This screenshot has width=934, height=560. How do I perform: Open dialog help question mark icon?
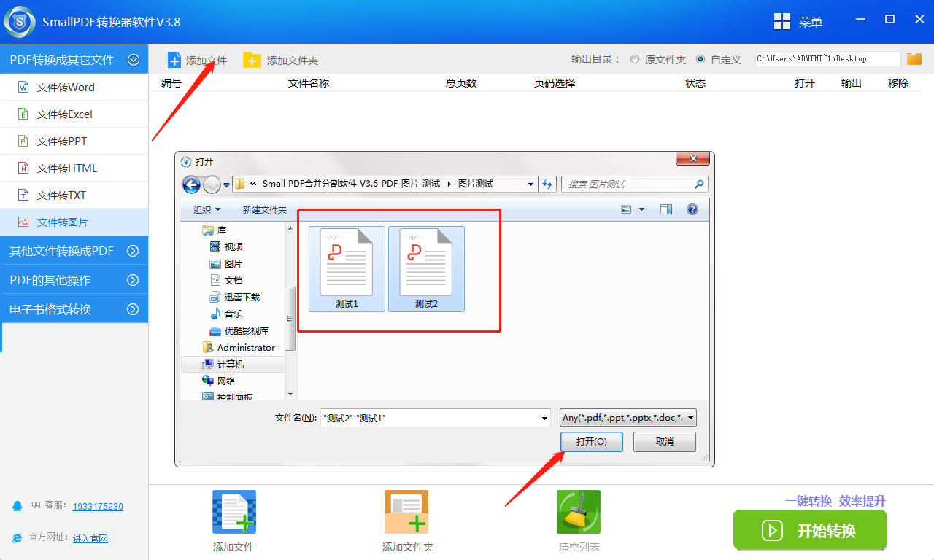(x=692, y=209)
